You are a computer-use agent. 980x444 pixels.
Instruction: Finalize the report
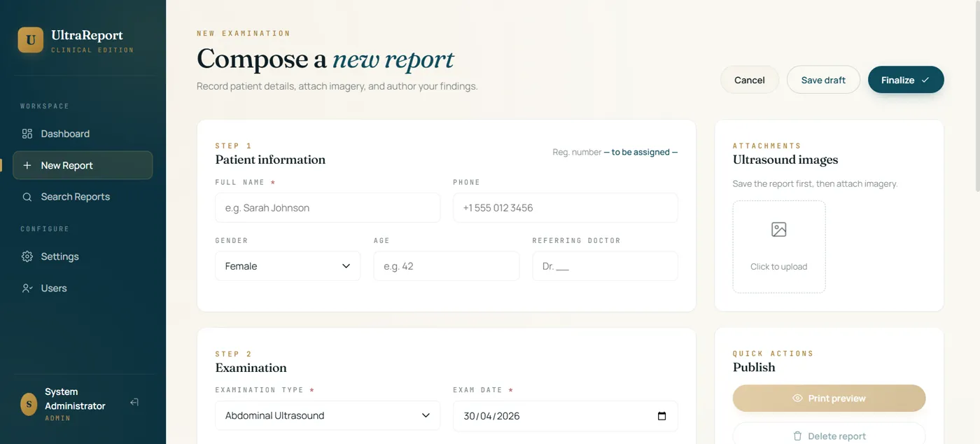pyautogui.click(x=906, y=80)
